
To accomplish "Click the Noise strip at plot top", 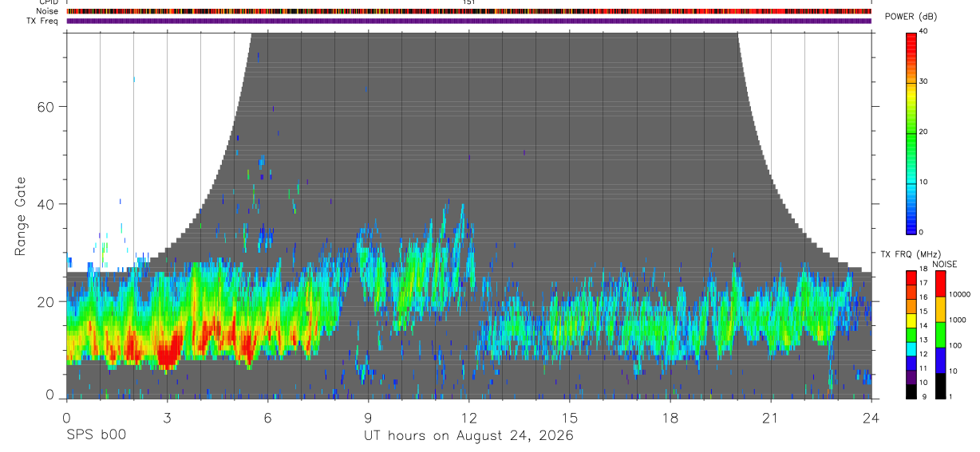I will pos(469,12).
